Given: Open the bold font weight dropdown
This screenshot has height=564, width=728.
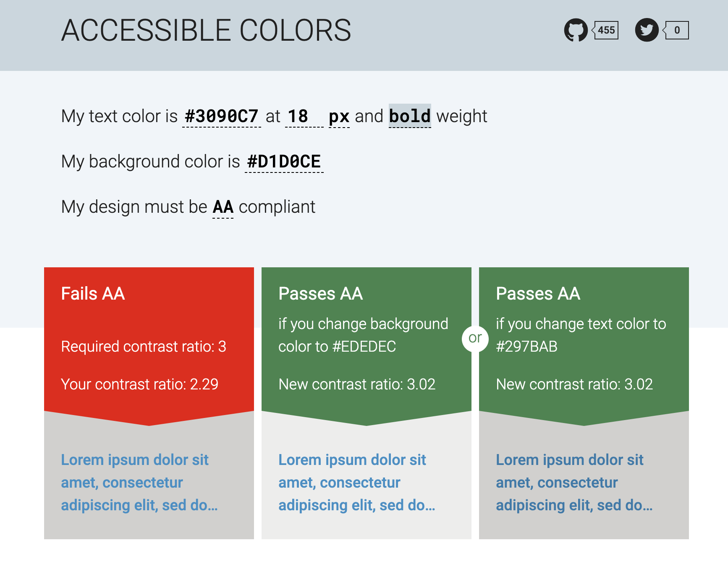Looking at the screenshot, I should 409,116.
